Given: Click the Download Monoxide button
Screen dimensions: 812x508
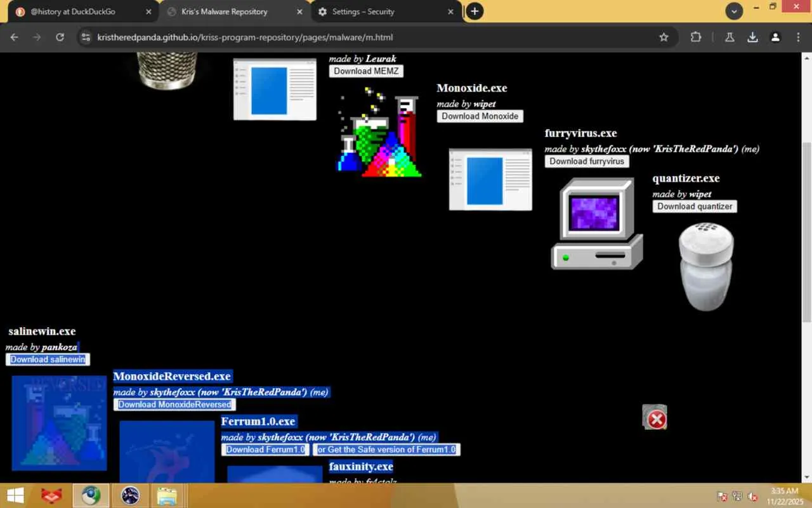Looking at the screenshot, I should 480,116.
